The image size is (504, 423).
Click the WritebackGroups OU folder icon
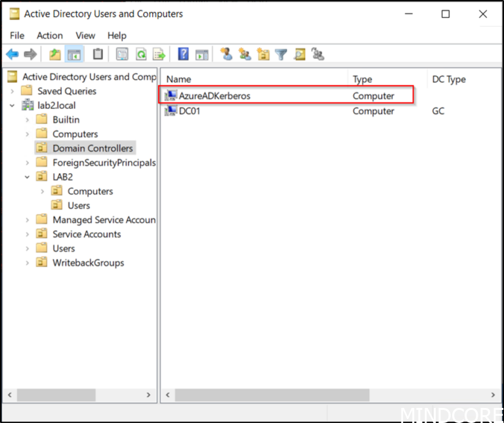pyautogui.click(x=41, y=262)
